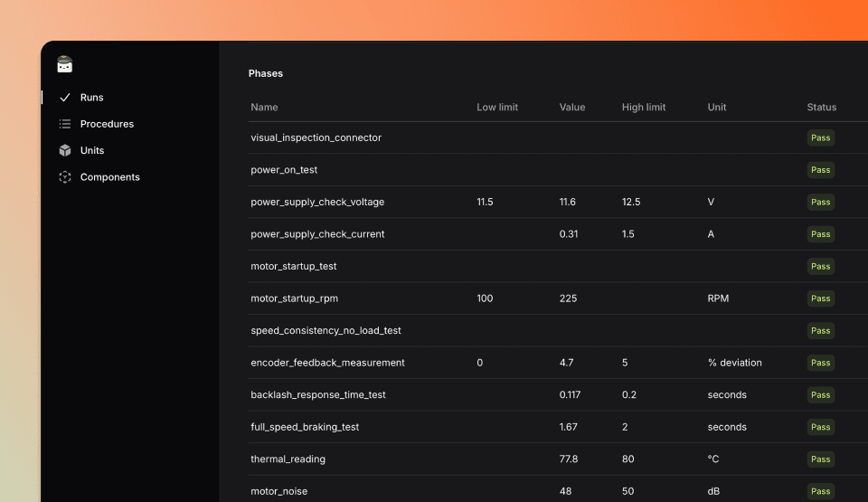The image size is (868, 502).
Task: Click the 50 high limit for motor_noise
Action: [627, 491]
